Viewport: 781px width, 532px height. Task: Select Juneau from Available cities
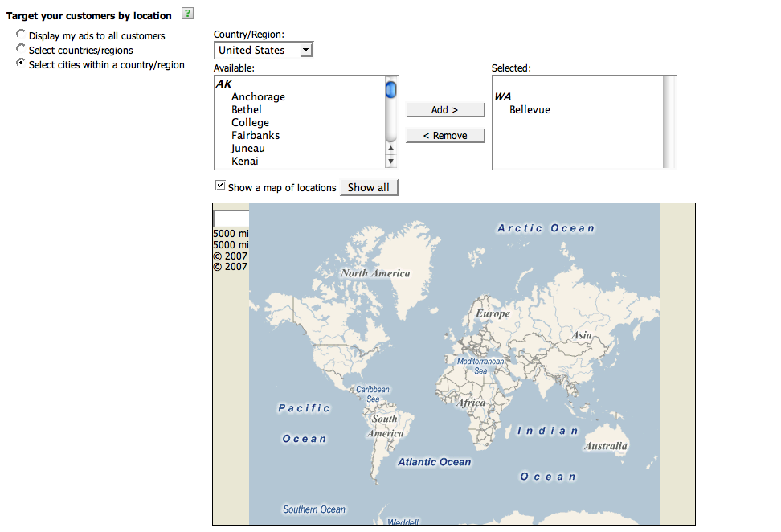coord(247,149)
